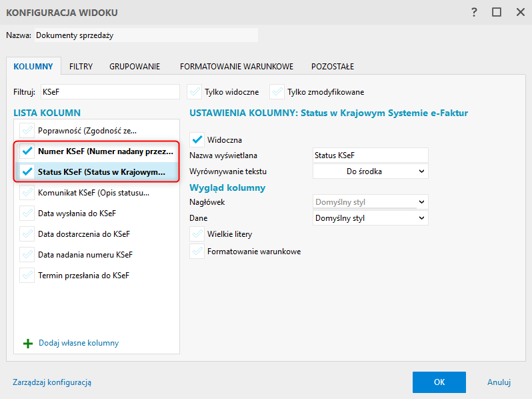Click the green plus add-column icon
Screen dimensions: 532x399
tap(28, 343)
